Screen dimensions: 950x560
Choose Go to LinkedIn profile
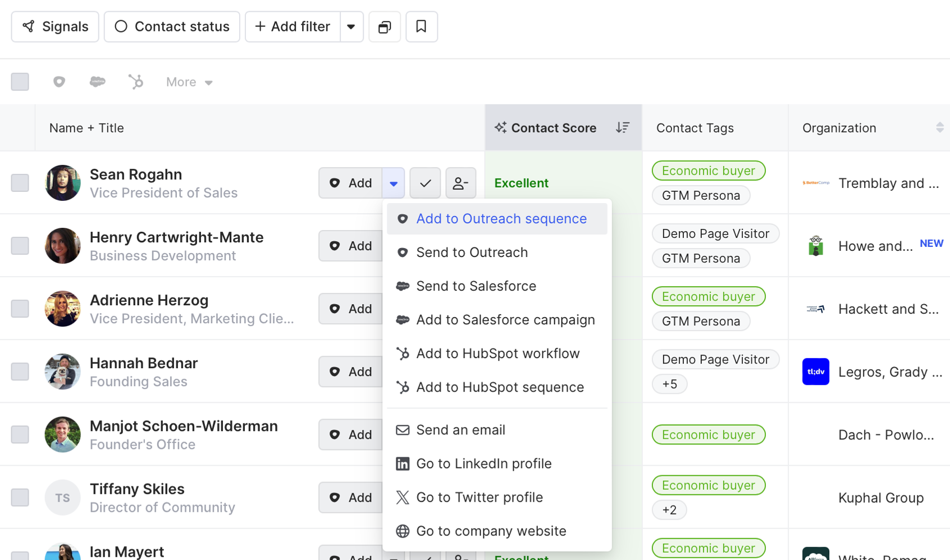click(497, 463)
